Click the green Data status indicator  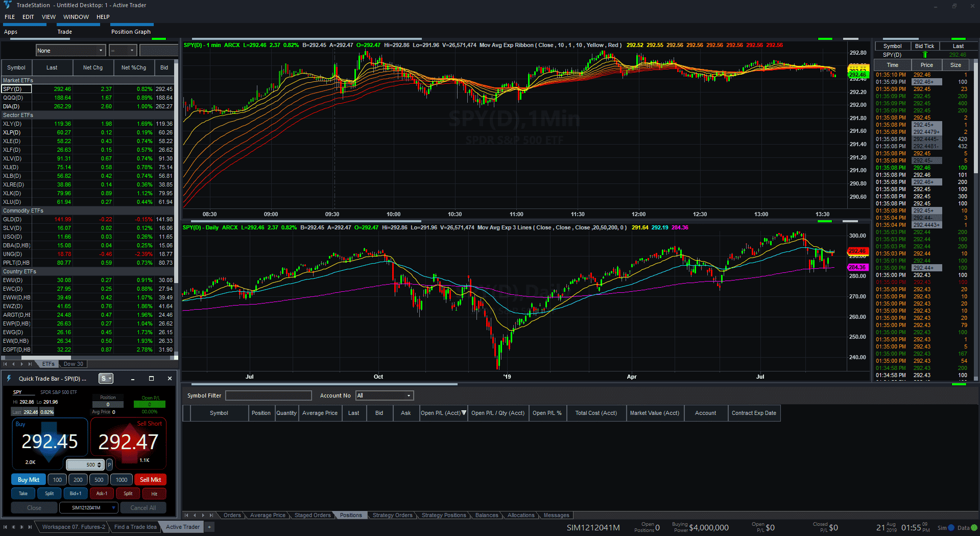974,528
